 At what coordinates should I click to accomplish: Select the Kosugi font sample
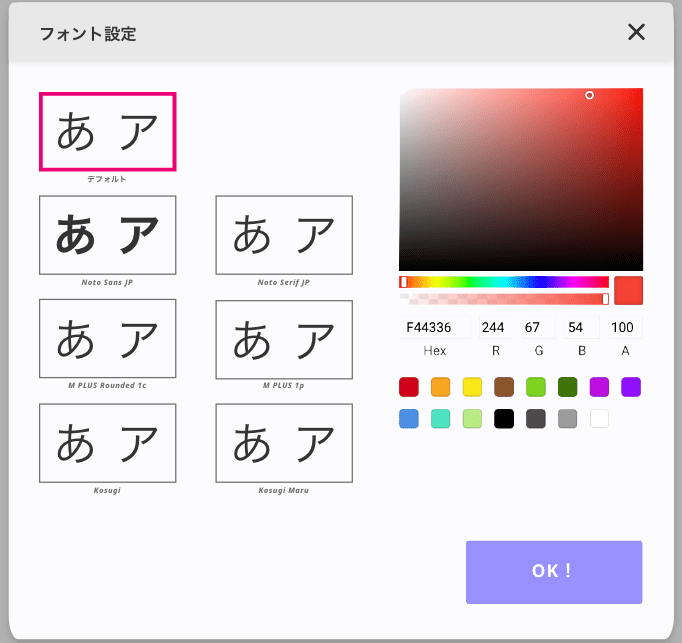point(108,443)
